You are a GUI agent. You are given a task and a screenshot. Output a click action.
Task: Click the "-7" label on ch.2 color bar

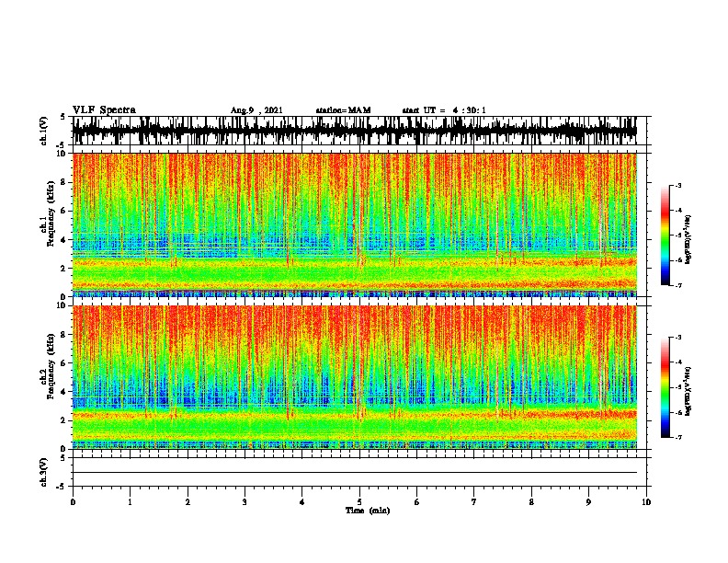pos(677,438)
